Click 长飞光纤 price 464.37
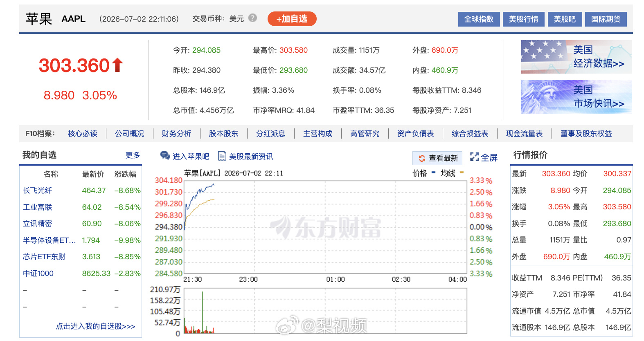The height and width of the screenshot is (341, 644). (x=94, y=191)
